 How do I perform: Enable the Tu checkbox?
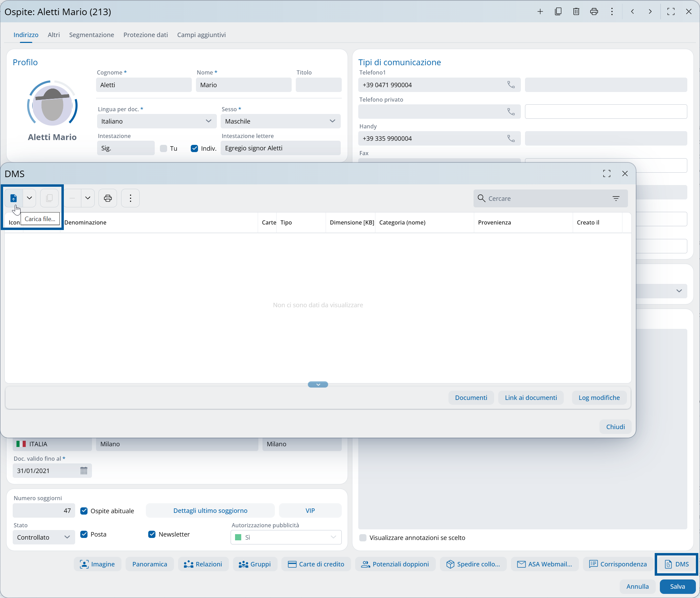click(163, 148)
